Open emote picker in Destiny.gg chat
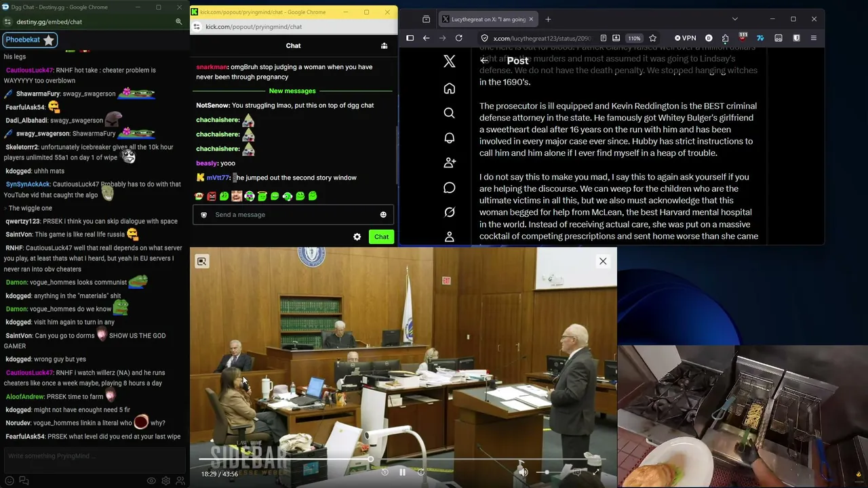Image resolution: width=868 pixels, height=488 pixels. pyautogui.click(x=9, y=481)
